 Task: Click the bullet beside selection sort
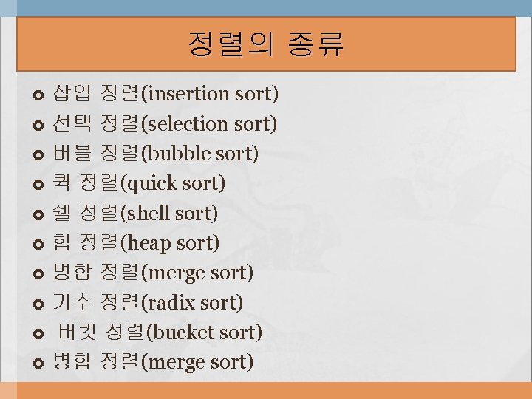40,126
